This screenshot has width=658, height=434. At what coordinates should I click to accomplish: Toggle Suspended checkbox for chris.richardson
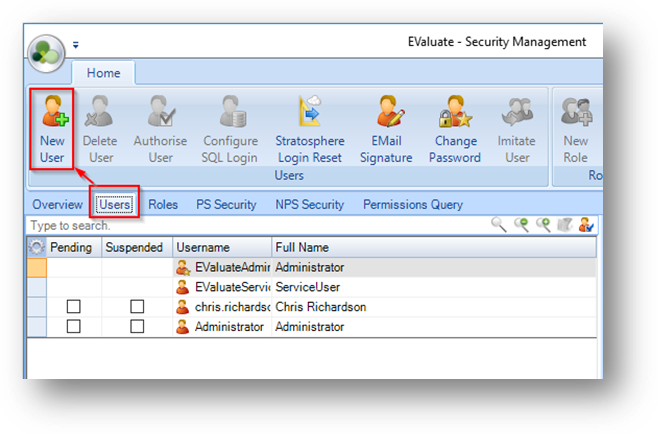click(x=137, y=307)
